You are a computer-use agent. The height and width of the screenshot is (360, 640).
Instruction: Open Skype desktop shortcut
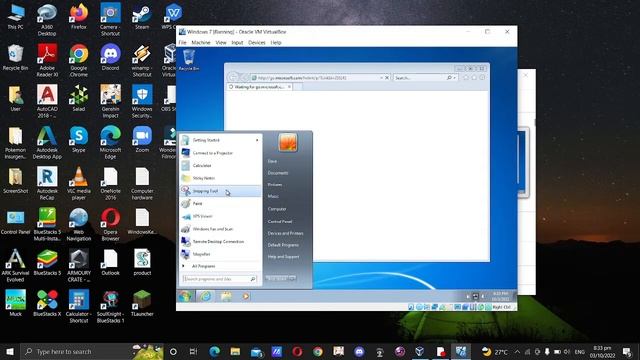pyautogui.click(x=79, y=139)
